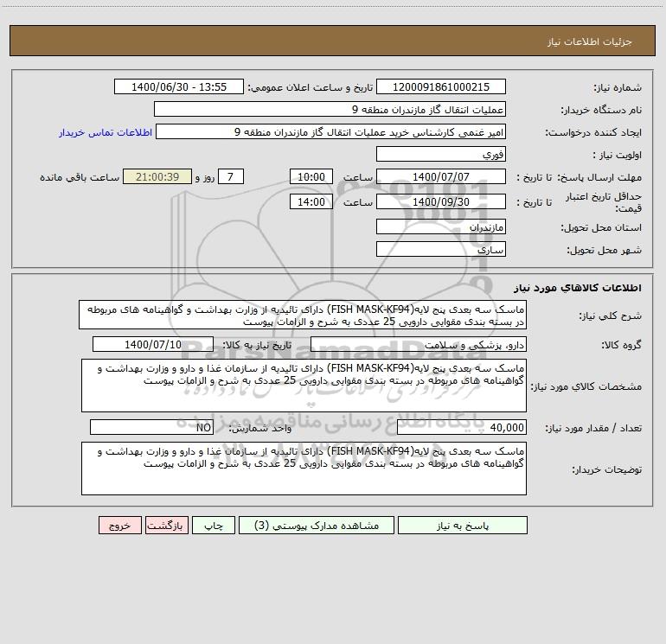
Task: Click the request creator name field
Action: 331,131
